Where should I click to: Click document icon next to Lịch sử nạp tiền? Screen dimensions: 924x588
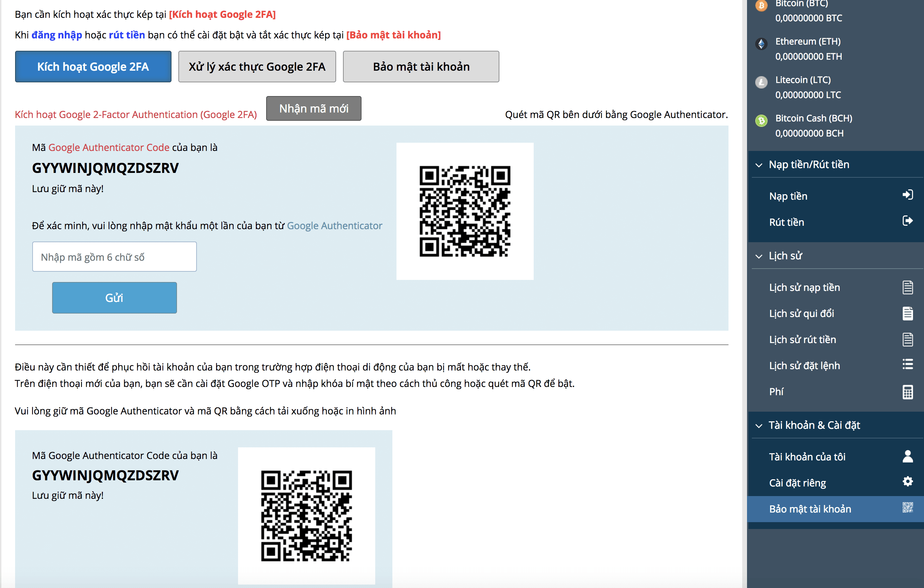pyautogui.click(x=908, y=287)
